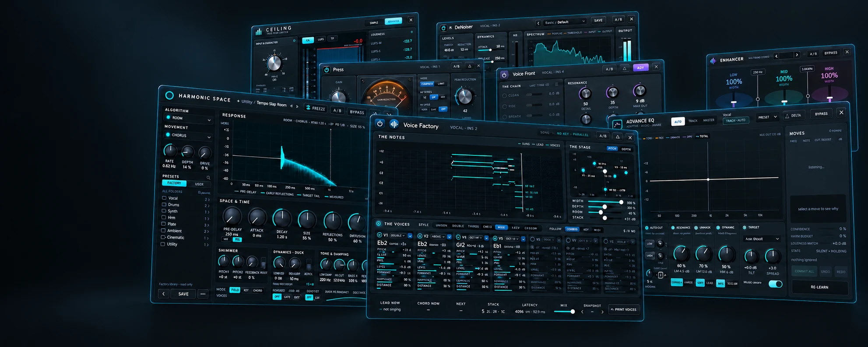The width and height of the screenshot is (868, 347).
Task: Select the Master tab in Advance EQ
Action: click(x=709, y=120)
